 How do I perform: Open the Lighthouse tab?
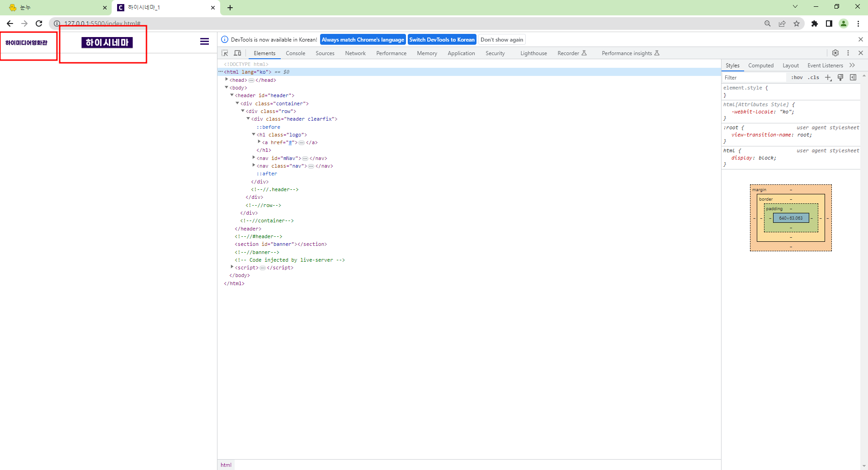pos(533,53)
